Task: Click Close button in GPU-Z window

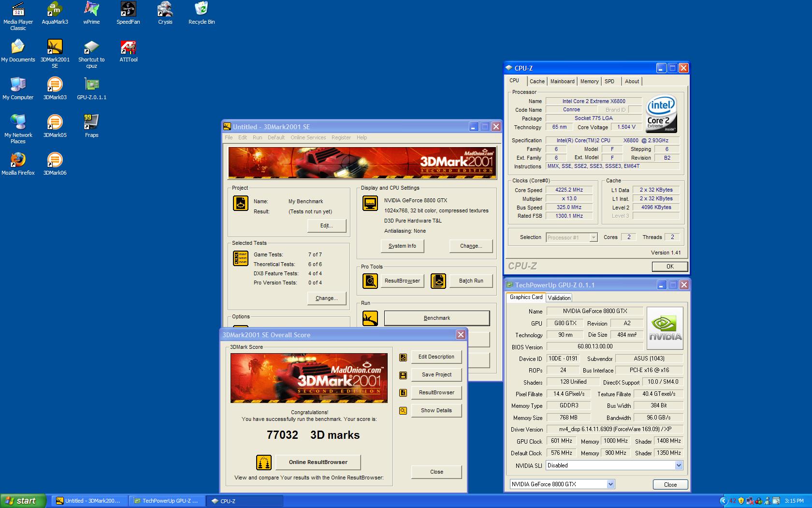Action: tap(670, 485)
